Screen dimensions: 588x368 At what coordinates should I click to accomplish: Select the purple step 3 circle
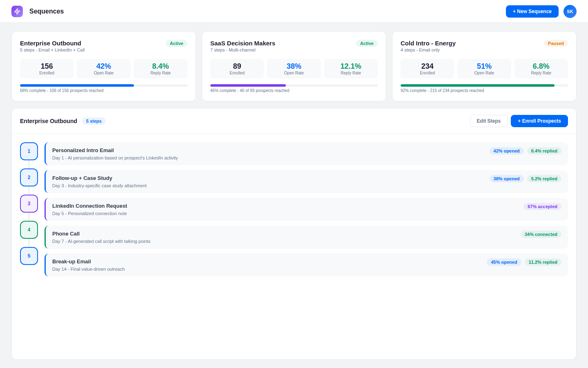coord(29,204)
